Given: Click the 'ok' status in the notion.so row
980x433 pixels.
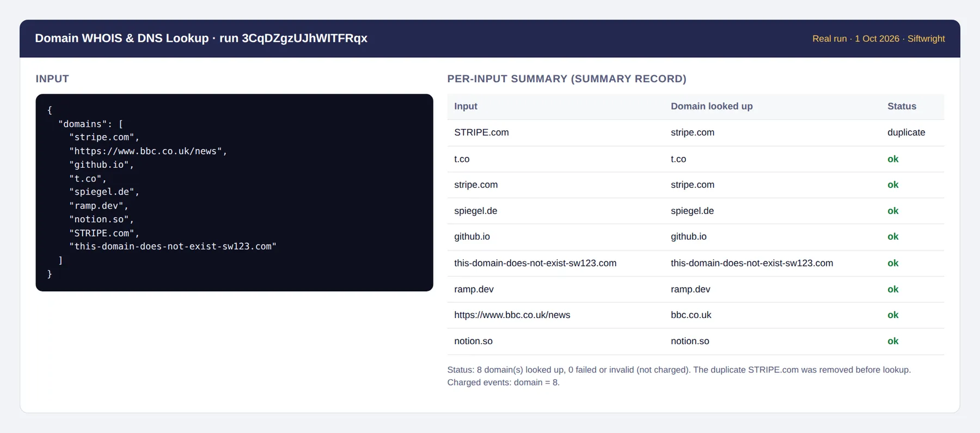Looking at the screenshot, I should coord(893,341).
